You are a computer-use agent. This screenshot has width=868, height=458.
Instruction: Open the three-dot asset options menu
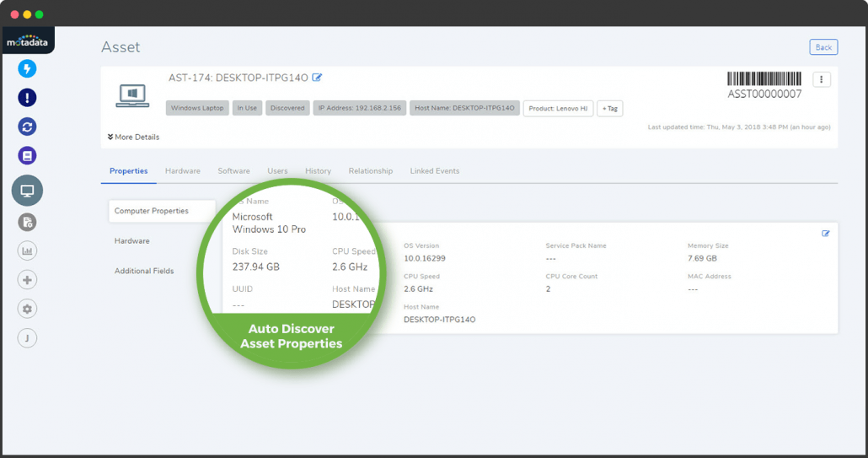(822, 80)
